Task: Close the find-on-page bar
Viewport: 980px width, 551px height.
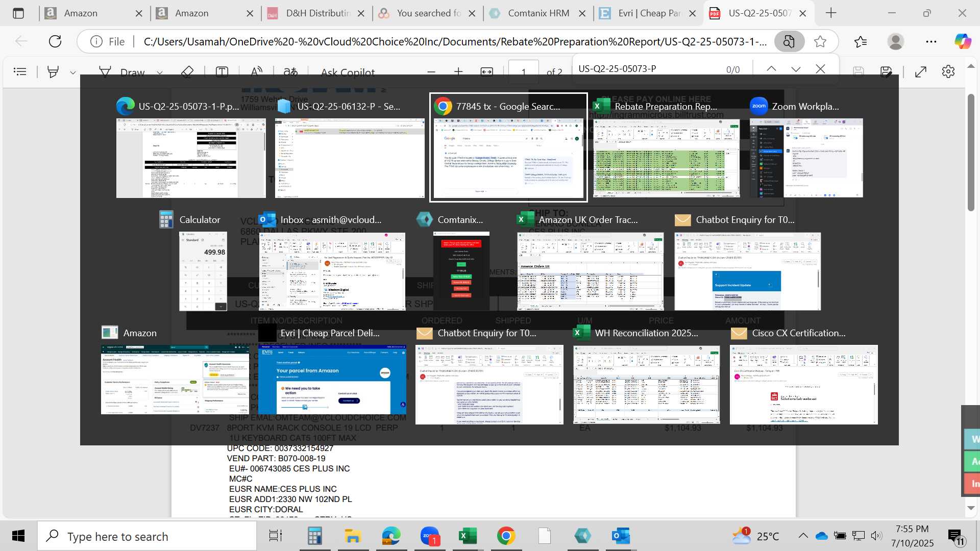Action: coord(820,69)
